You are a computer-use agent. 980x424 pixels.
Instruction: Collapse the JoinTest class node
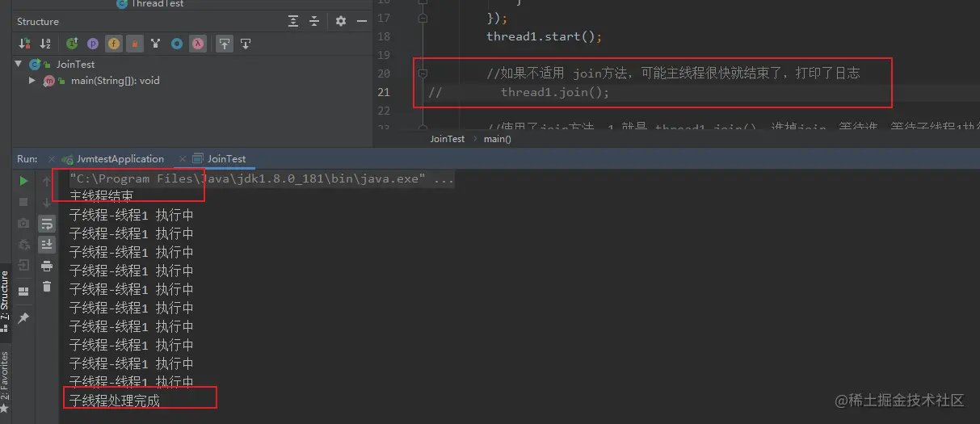[18, 64]
